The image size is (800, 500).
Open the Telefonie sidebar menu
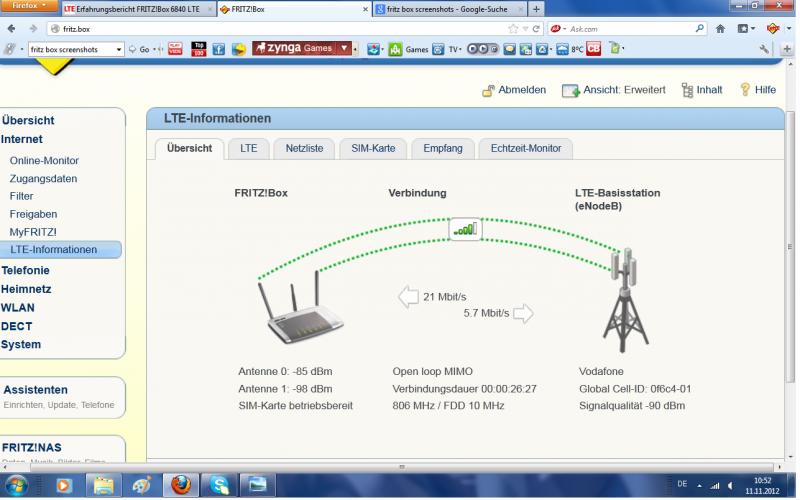click(26, 270)
